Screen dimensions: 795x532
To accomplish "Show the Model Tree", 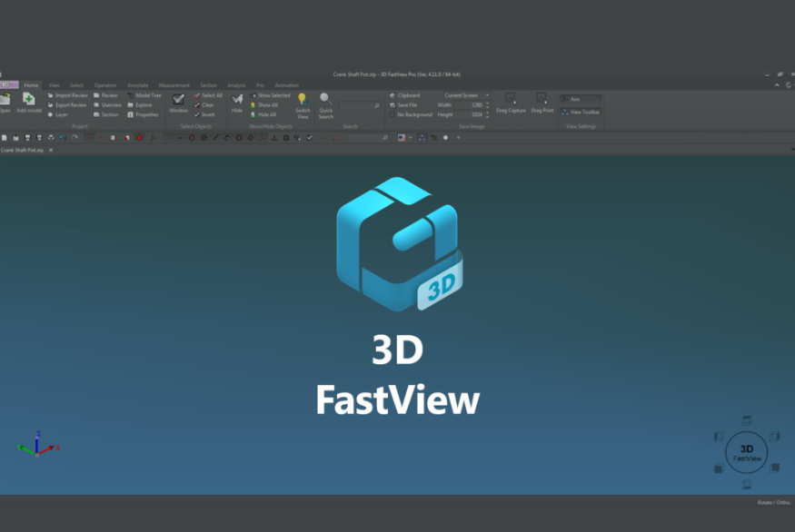I will click(144, 95).
